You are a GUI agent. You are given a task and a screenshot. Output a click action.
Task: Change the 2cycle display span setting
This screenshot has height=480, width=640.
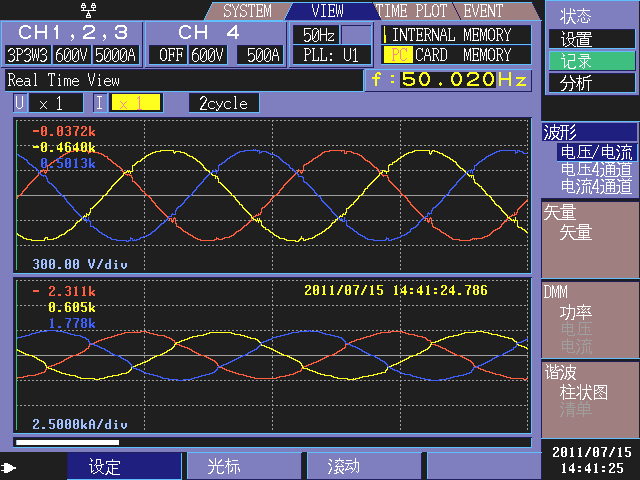[224, 103]
